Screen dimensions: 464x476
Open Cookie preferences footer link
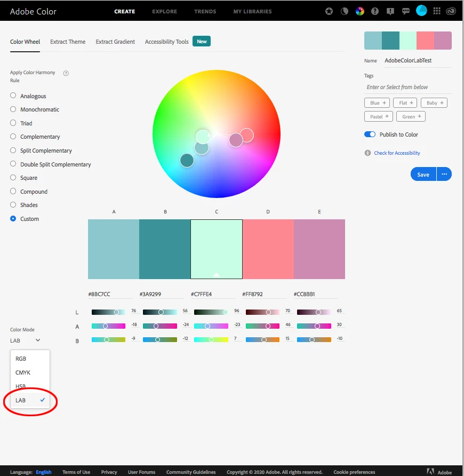tap(354, 472)
